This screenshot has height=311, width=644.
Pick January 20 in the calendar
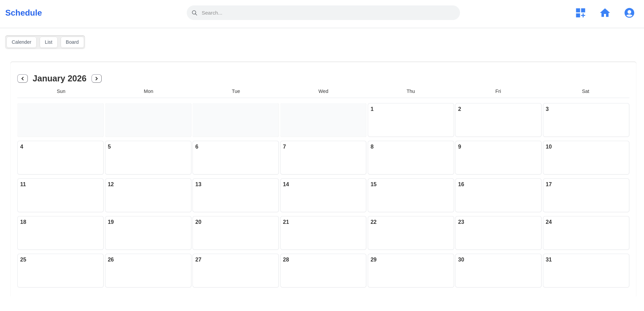pyautogui.click(x=236, y=233)
